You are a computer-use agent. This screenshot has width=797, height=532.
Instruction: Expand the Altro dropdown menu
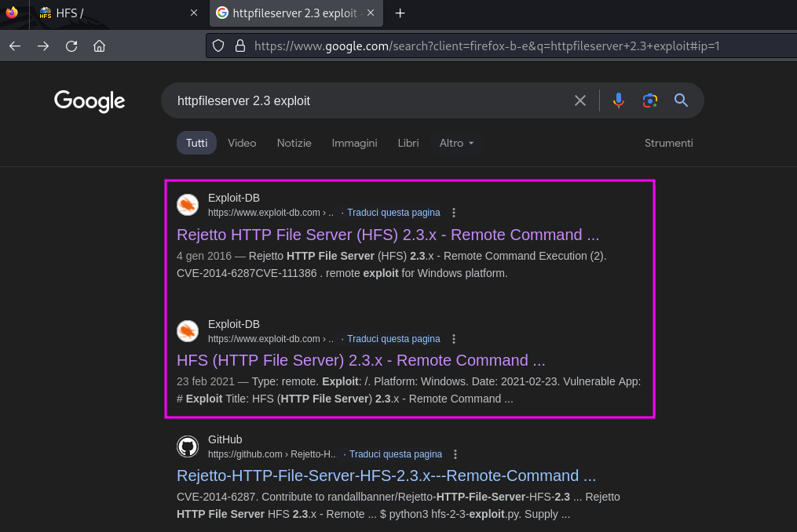(456, 144)
